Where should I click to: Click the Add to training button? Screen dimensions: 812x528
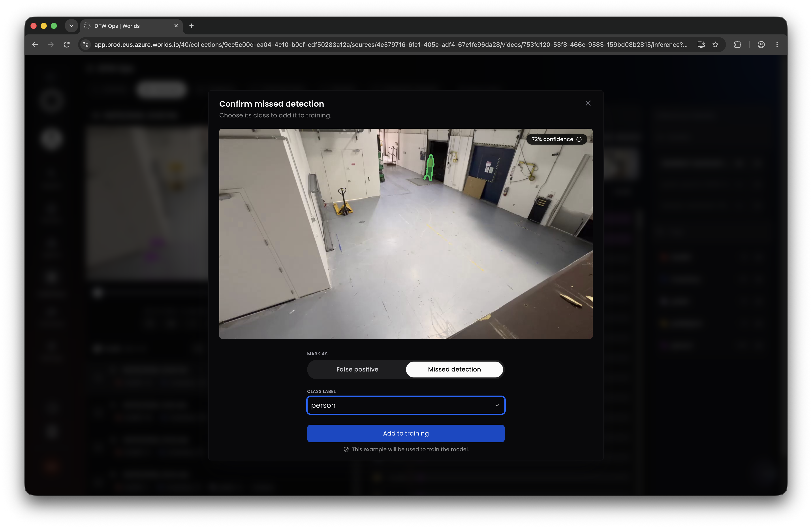(406, 433)
